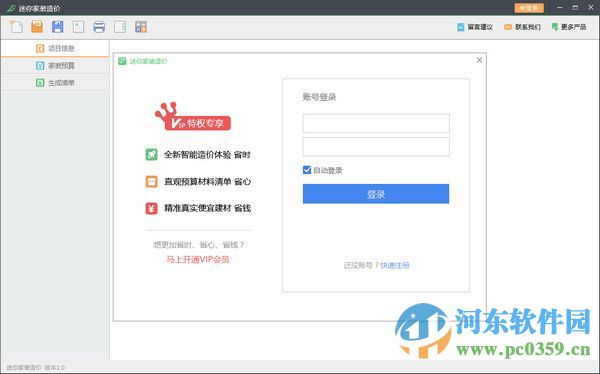Click the 联系我们 contact button
The image size is (600, 374).
[x=522, y=27]
